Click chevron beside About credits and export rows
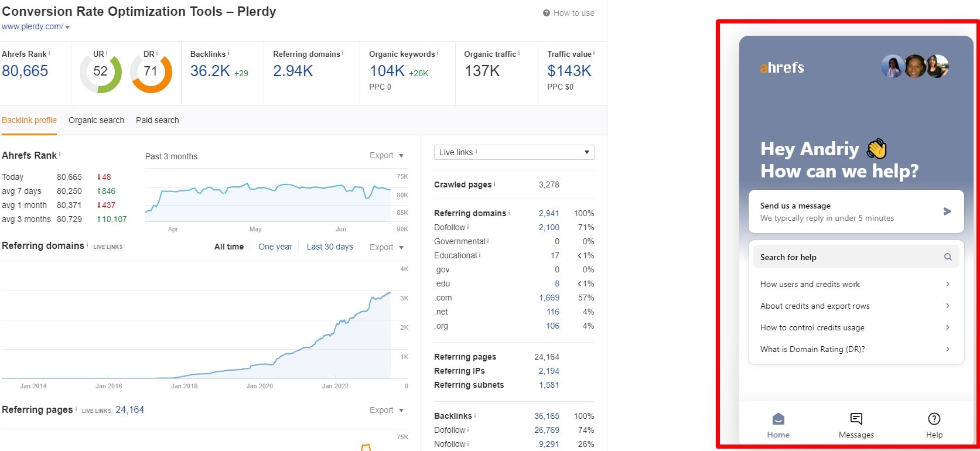This screenshot has width=980, height=451. point(948,306)
